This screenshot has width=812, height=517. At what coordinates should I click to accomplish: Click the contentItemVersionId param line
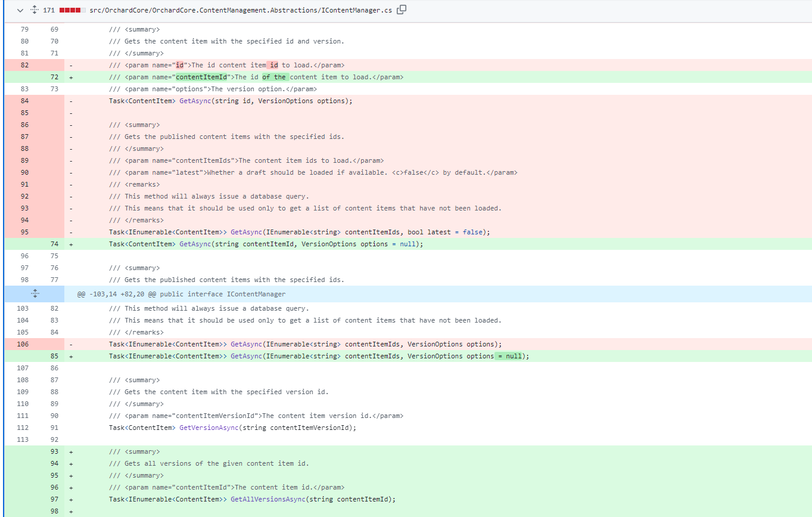pyautogui.click(x=256, y=416)
